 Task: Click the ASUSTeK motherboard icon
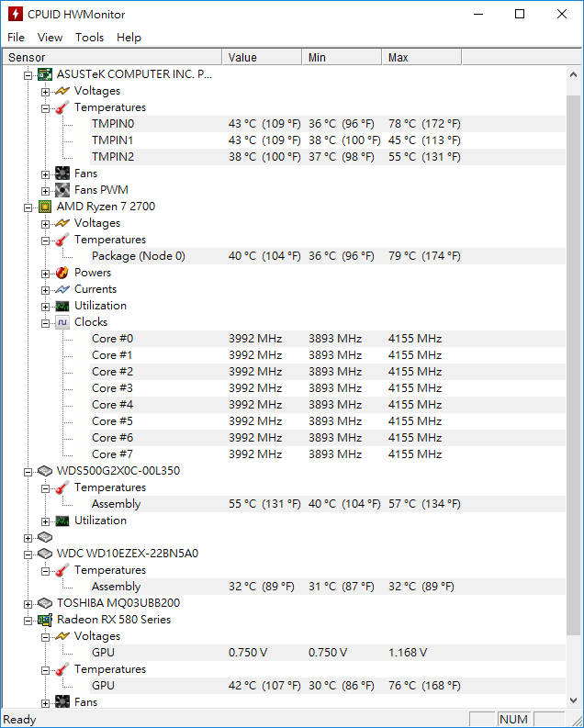point(45,74)
